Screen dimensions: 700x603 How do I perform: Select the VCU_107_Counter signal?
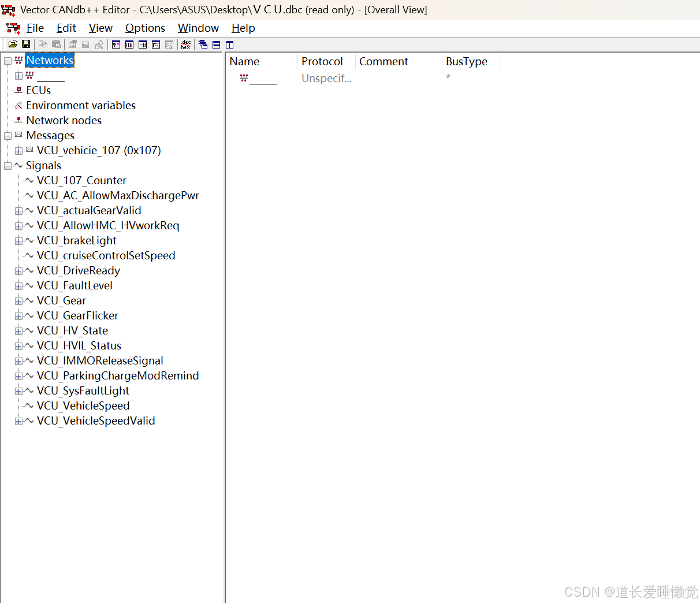tap(81, 180)
